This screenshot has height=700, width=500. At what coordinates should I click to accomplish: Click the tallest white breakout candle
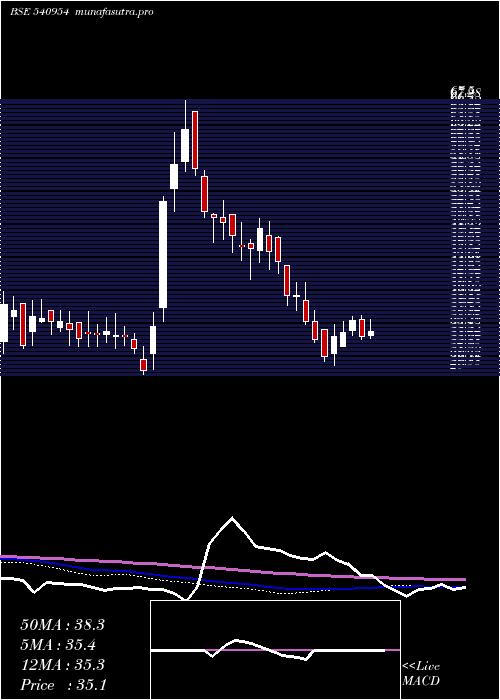163,254
